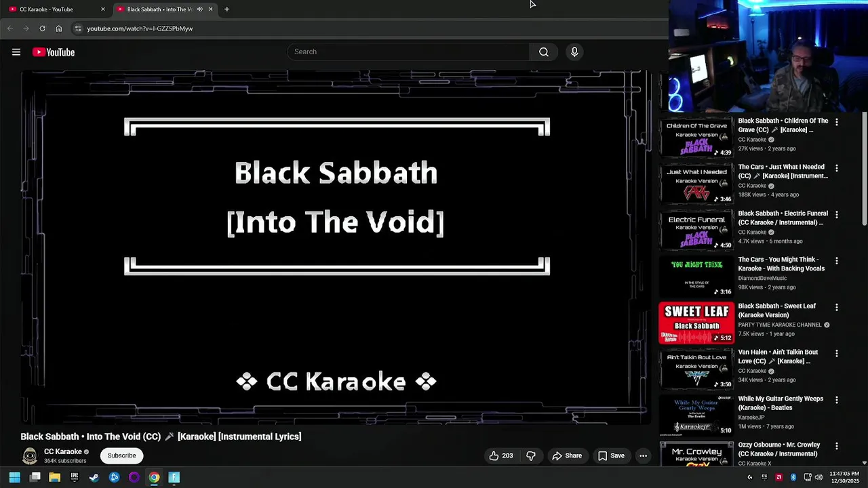Click the Into The Void video player

[x=336, y=247]
